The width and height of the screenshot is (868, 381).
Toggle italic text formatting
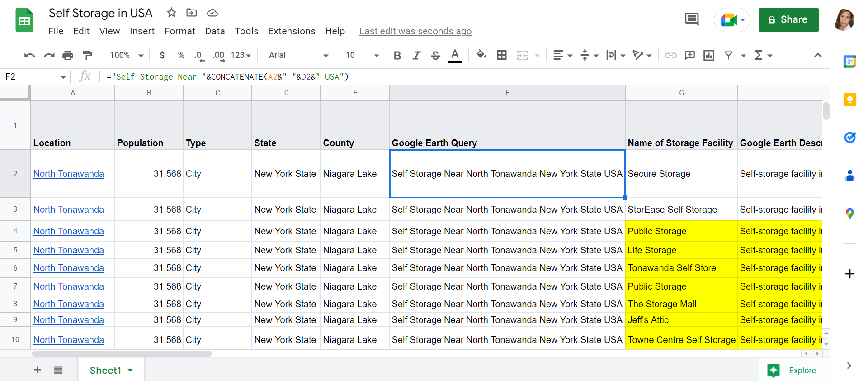[416, 55]
